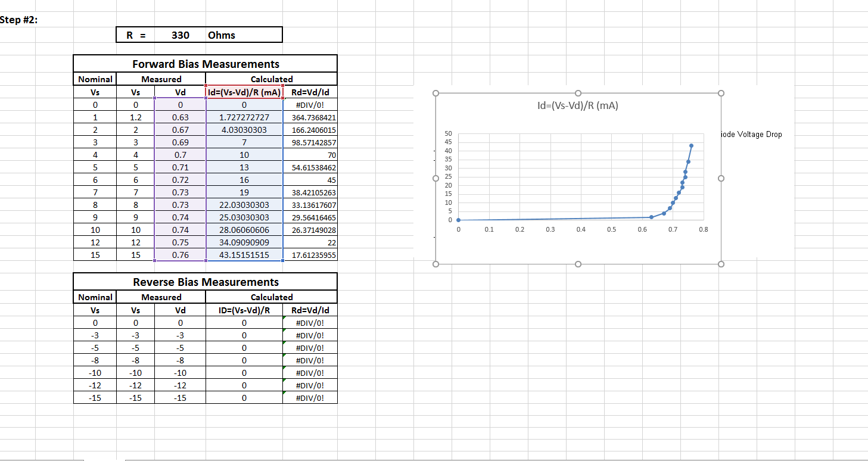
Task: Select measured Vs cell 1.2
Action: (x=136, y=117)
